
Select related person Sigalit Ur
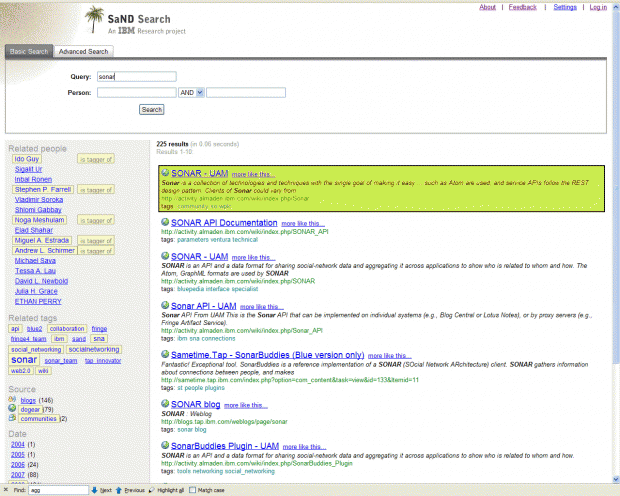point(28,169)
